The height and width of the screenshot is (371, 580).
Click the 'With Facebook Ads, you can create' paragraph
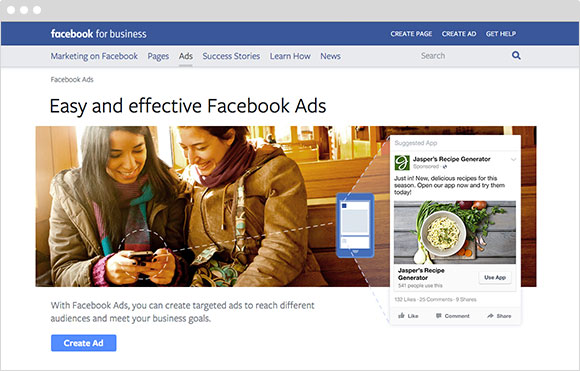(x=182, y=312)
